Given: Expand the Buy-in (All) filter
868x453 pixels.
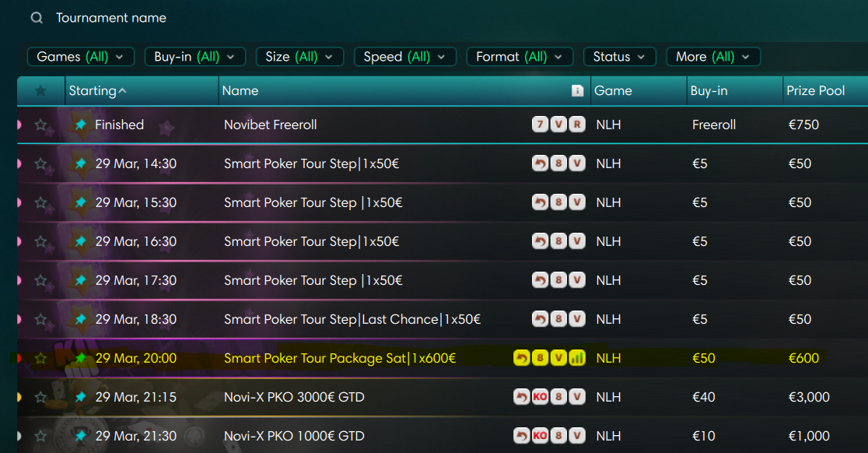Looking at the screenshot, I should point(195,57).
